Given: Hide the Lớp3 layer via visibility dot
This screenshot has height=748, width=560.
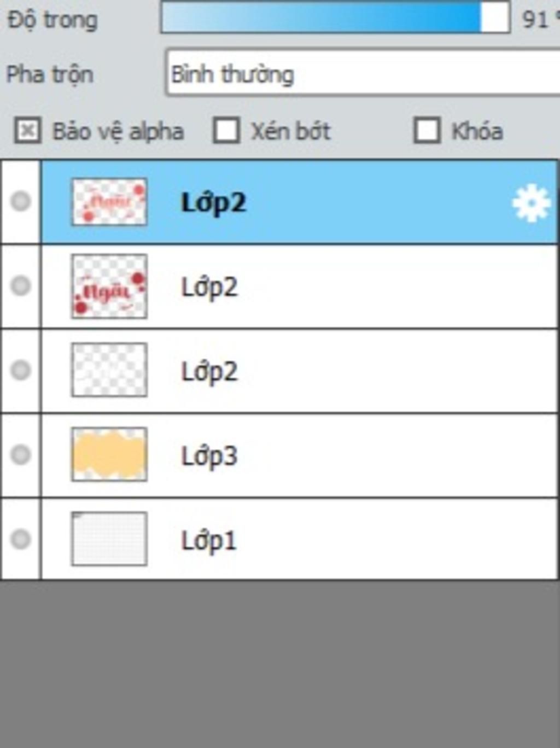Looking at the screenshot, I should coord(21,454).
